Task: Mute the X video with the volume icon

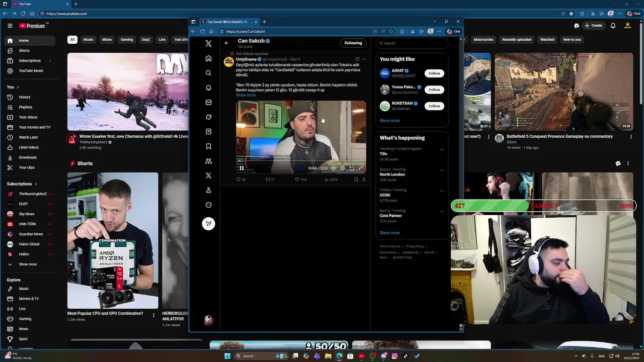Action: (x=333, y=168)
